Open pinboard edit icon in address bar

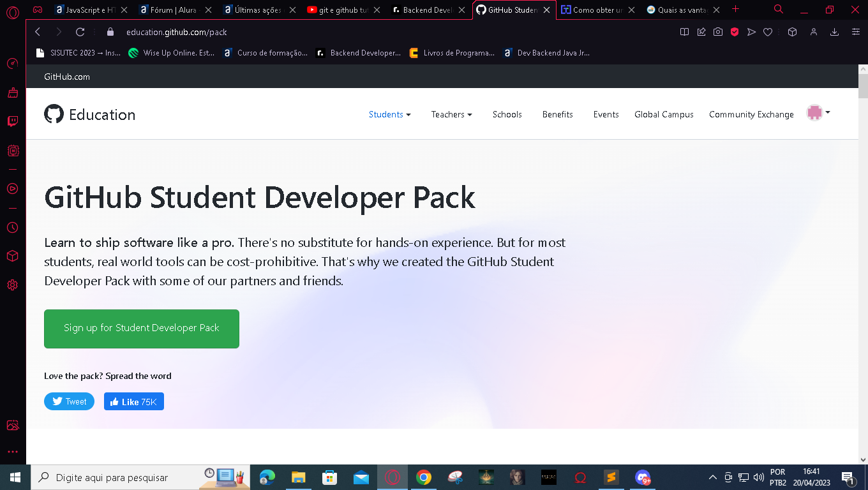(x=701, y=32)
